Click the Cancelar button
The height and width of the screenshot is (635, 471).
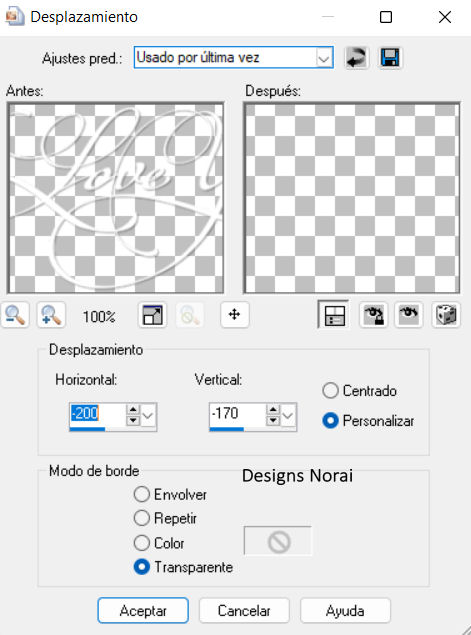point(244,610)
